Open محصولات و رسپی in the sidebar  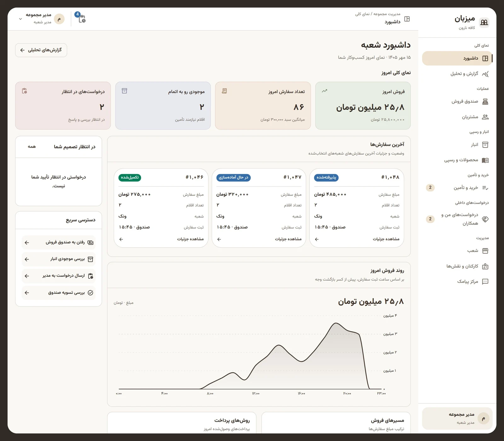[457, 160]
